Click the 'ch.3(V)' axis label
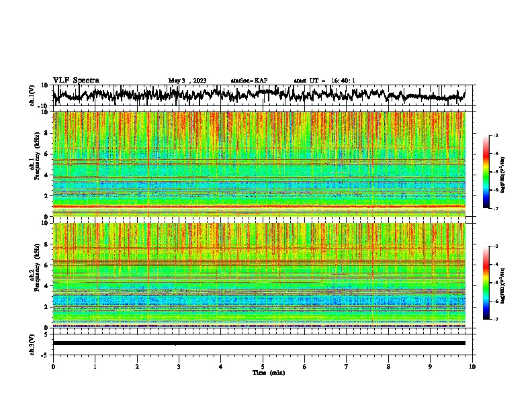Viewport: 532px width, 411px height. coord(32,345)
